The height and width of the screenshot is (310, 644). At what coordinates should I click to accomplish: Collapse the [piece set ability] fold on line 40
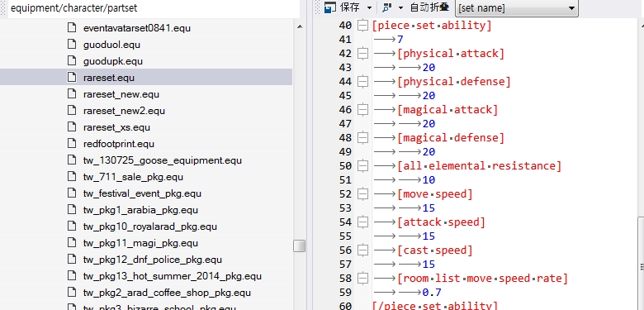[x=362, y=26]
